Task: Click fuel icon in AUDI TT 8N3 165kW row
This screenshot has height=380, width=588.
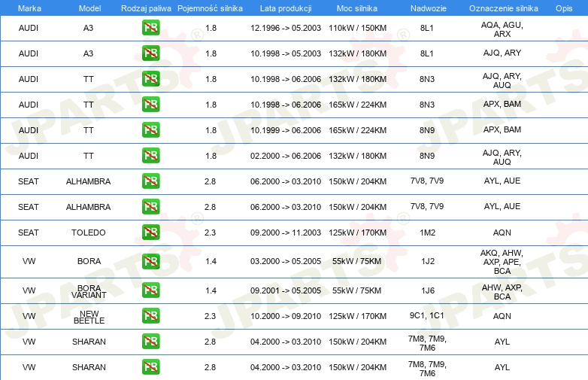Action: 150,105
